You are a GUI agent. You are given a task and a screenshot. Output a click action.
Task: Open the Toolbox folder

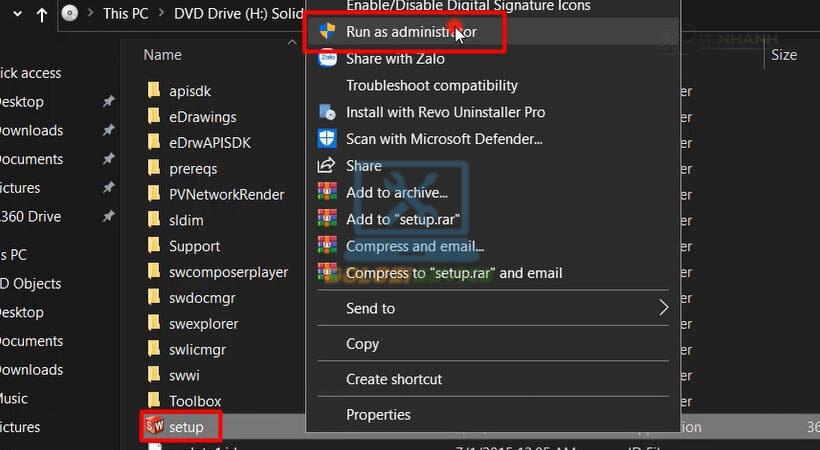tap(194, 401)
